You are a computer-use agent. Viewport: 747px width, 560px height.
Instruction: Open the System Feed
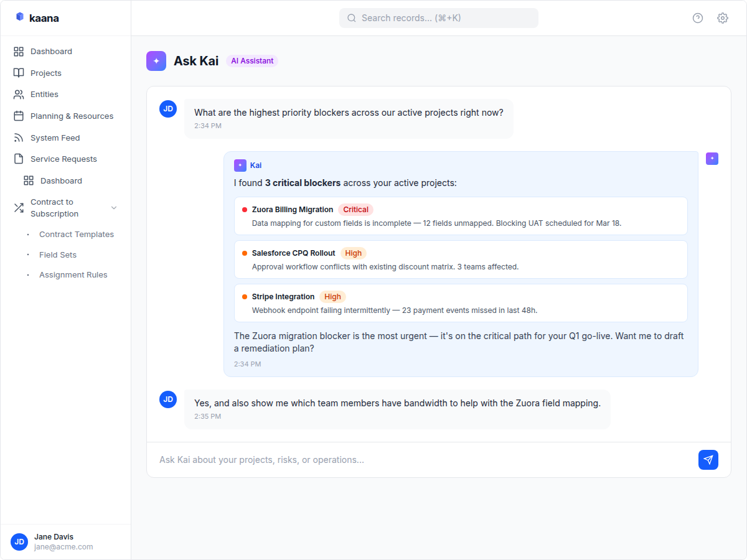coord(54,138)
